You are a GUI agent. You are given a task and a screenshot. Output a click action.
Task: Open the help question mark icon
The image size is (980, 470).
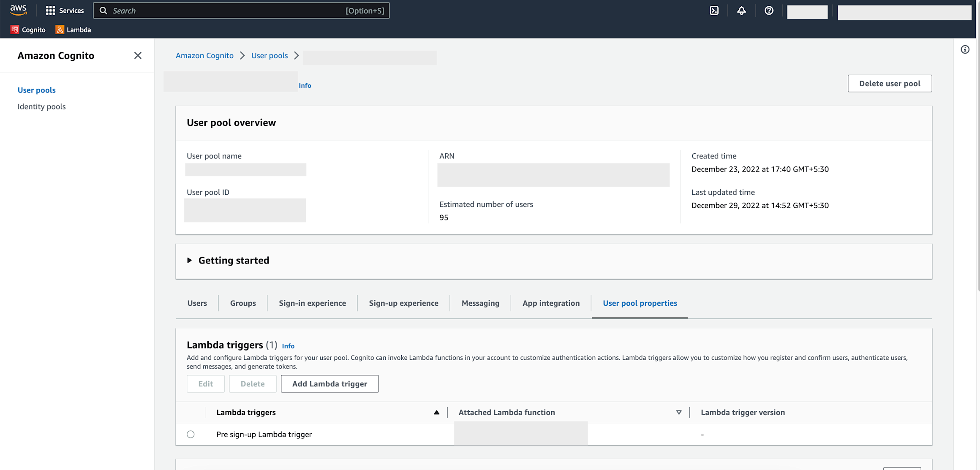[x=768, y=11]
